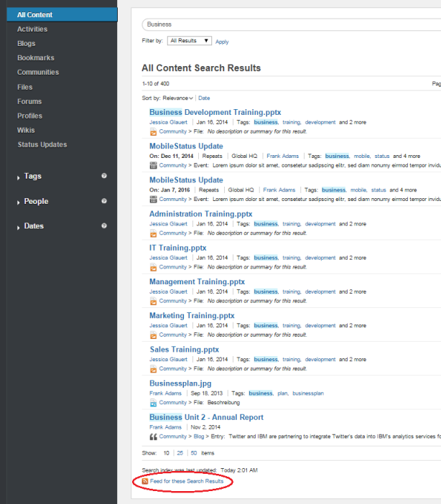
Task: Expand the Tags section in sidebar
Action: click(32, 177)
